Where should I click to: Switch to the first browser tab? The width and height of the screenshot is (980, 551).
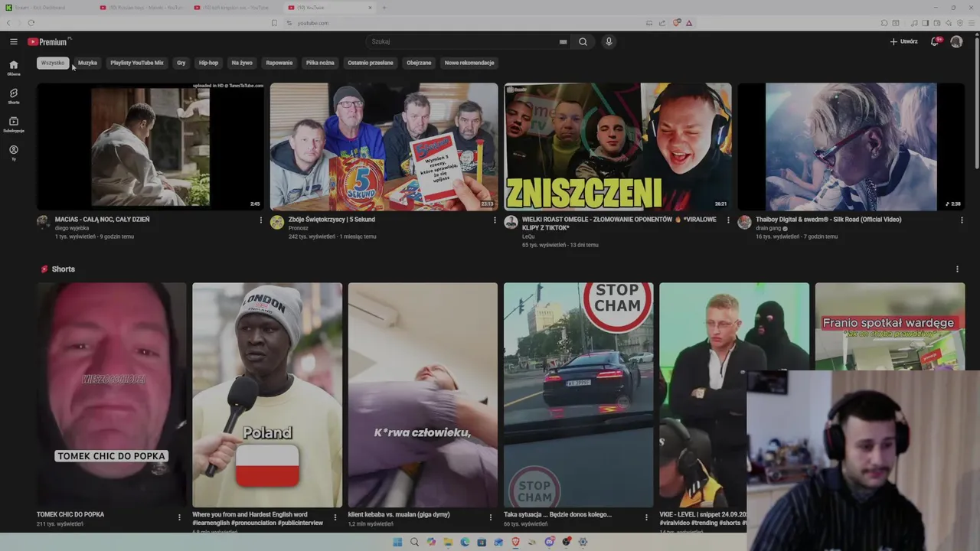[46, 8]
